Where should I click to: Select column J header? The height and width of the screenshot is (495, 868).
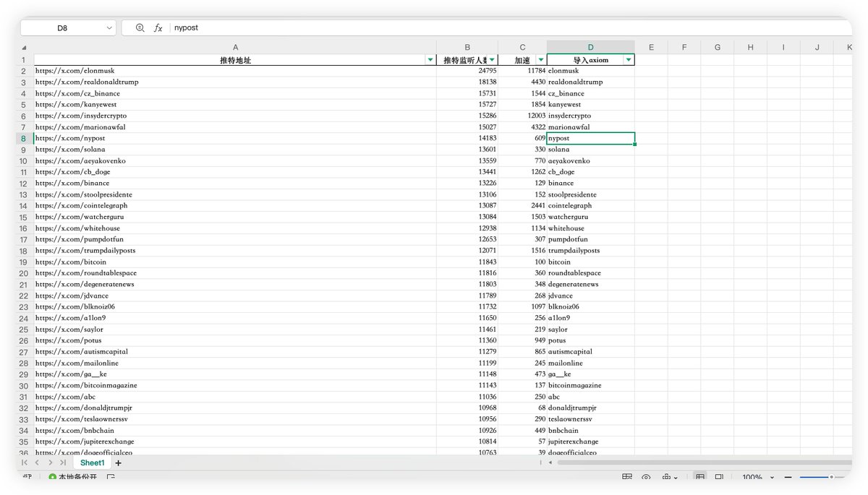point(817,48)
